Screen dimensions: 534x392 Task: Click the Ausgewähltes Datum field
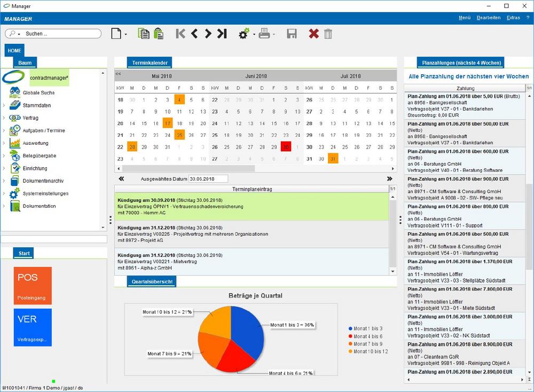(208, 179)
